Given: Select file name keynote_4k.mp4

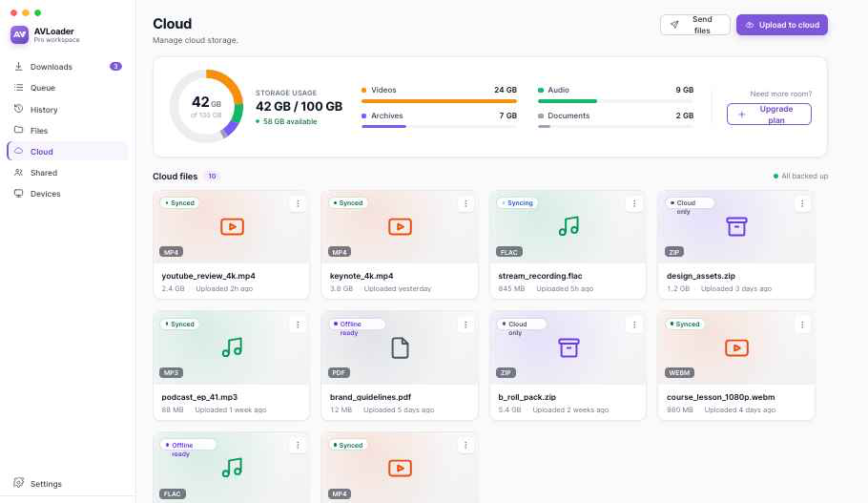Looking at the screenshot, I should [x=362, y=276].
